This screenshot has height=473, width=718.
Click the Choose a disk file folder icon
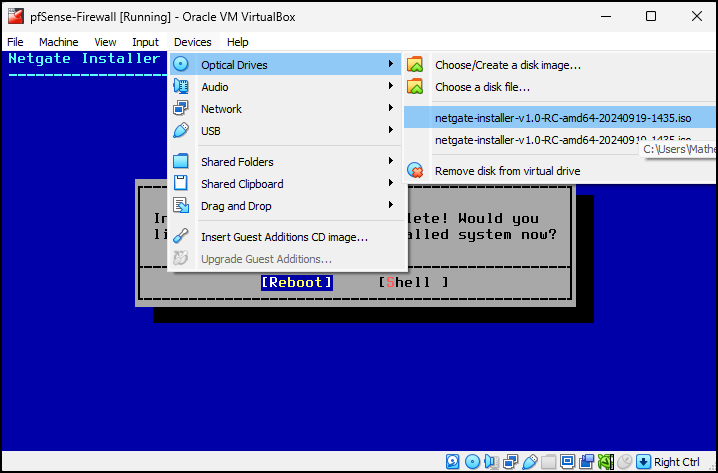(415, 87)
